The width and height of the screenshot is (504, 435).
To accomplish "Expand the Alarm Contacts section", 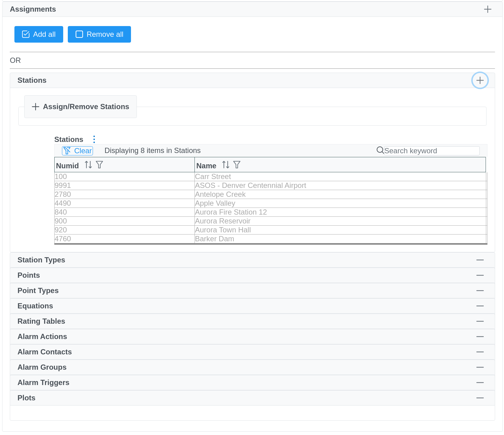I will pos(480,352).
